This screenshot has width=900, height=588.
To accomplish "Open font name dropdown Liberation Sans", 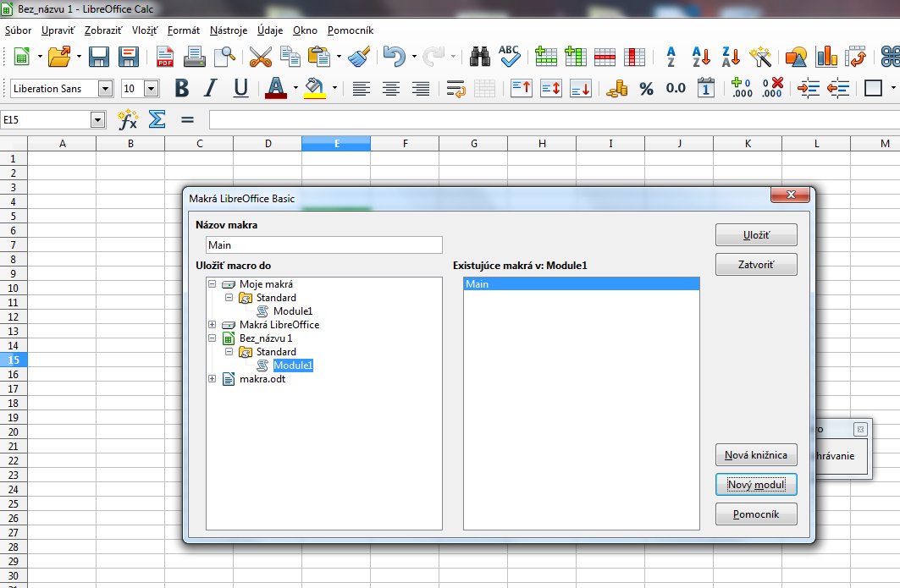I will click(x=105, y=88).
